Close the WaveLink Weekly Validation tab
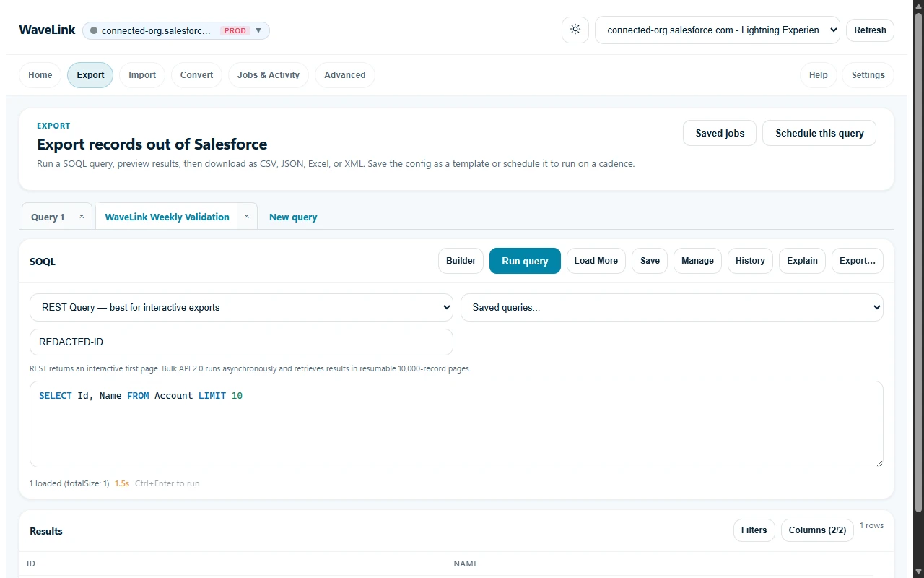This screenshot has width=924, height=578. [246, 217]
